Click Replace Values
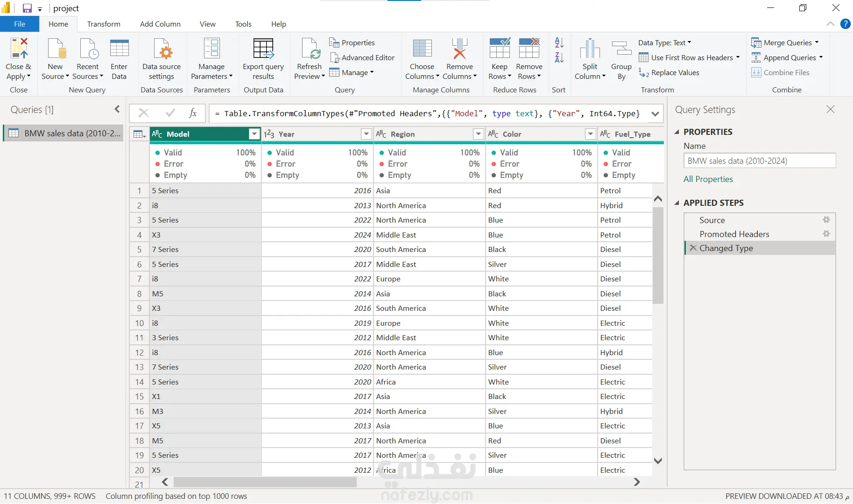 click(x=669, y=72)
